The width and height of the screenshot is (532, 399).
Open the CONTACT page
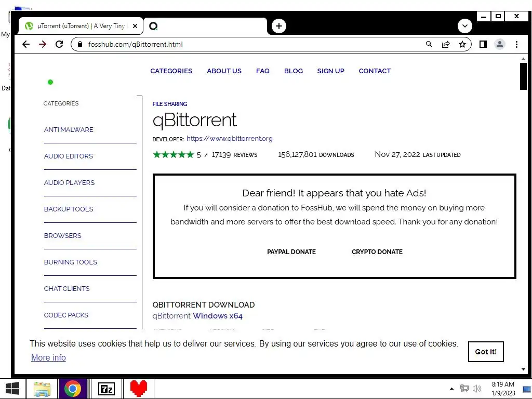coord(375,71)
